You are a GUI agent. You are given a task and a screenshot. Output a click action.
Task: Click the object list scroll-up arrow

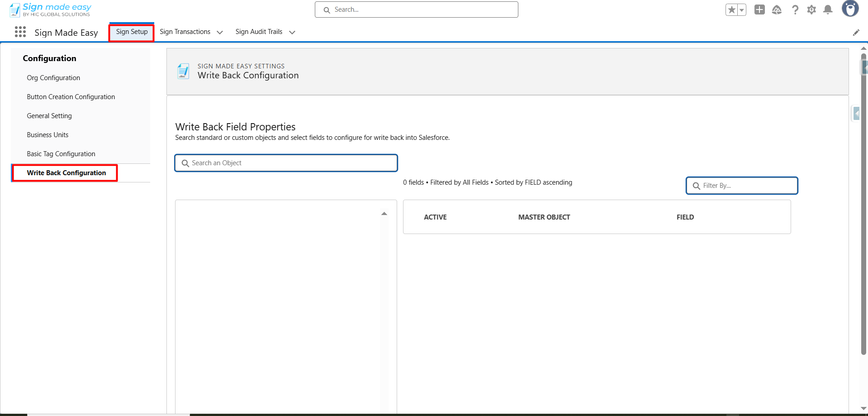384,214
